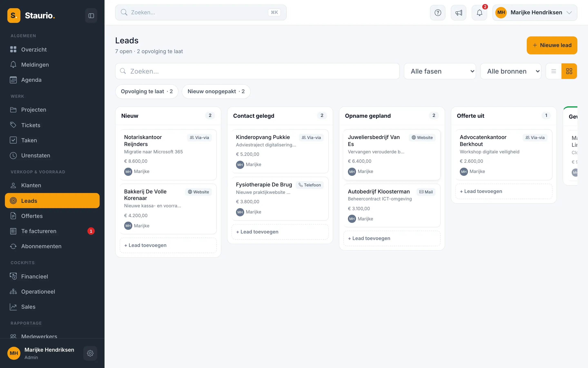Click the Overzicht icon in the sidebar
The height and width of the screenshot is (368, 588).
point(13,49)
